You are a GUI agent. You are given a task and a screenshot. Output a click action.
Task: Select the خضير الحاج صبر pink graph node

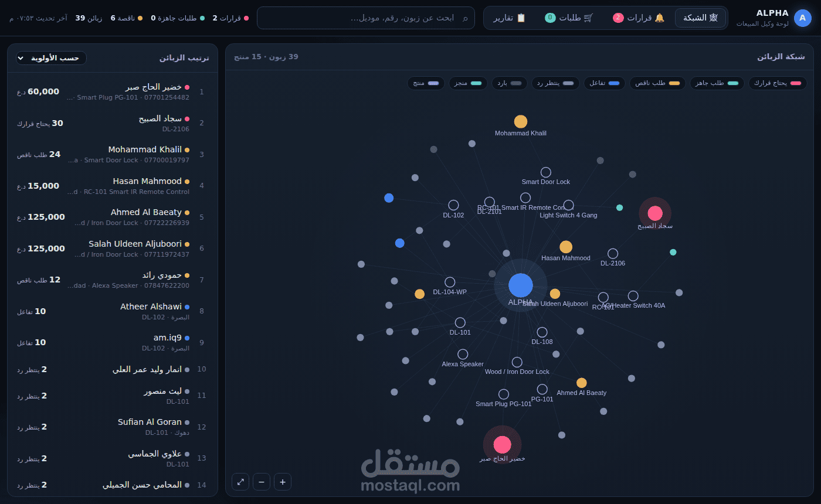point(502,445)
